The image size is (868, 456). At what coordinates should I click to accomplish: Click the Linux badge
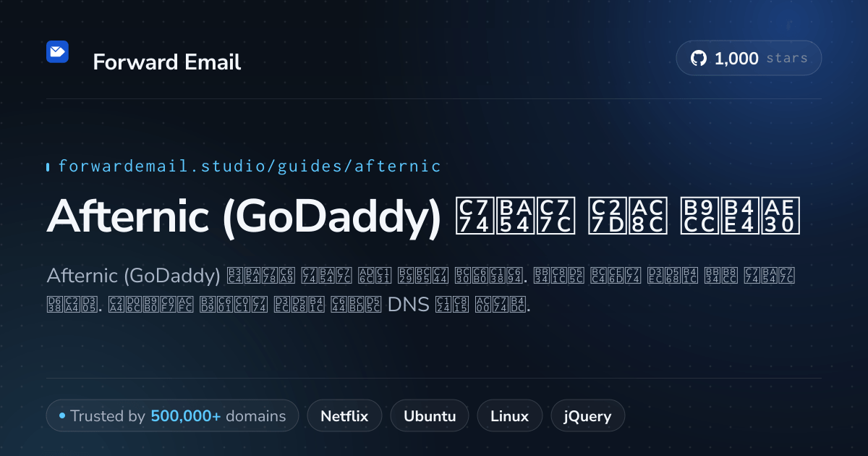pos(510,416)
